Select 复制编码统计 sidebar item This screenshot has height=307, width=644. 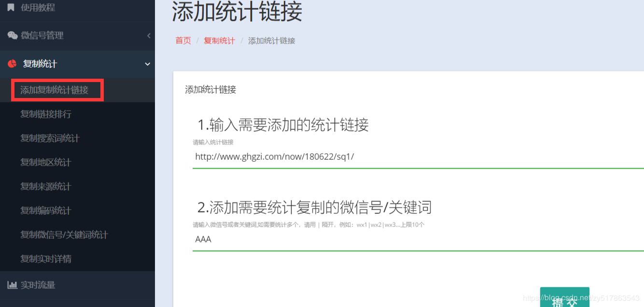pos(46,210)
